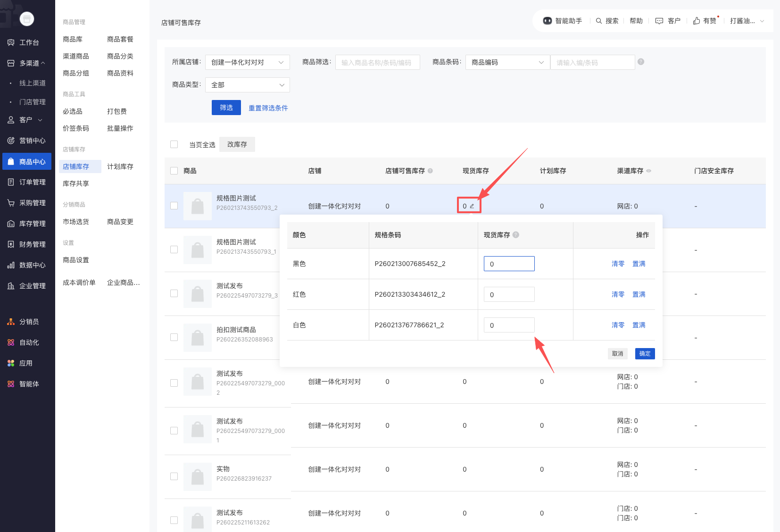Select the checkbox for 实物 product row
Image resolution: width=780 pixels, height=532 pixels.
pos(174,476)
